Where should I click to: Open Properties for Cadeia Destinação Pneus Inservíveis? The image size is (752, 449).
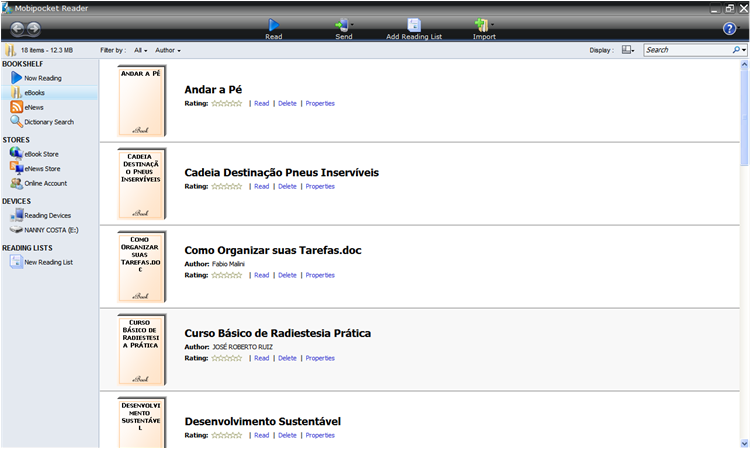[x=320, y=187]
